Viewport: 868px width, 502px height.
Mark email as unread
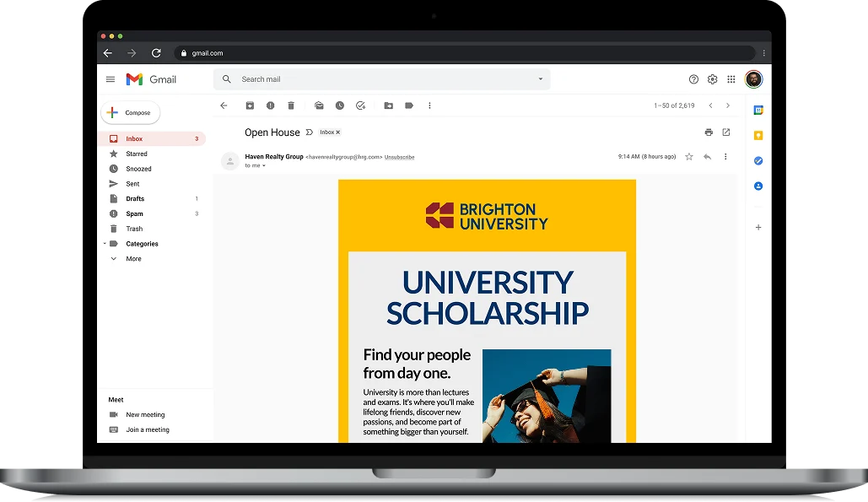319,105
